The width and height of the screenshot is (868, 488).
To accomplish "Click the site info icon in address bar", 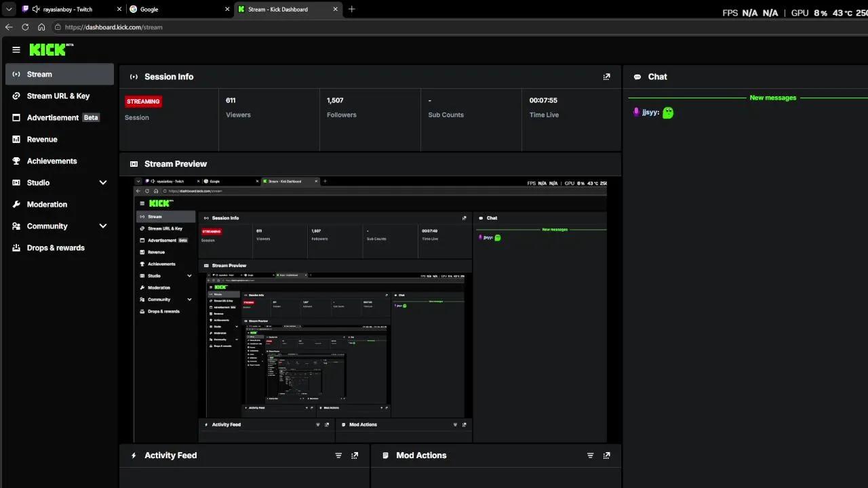I will tap(58, 27).
